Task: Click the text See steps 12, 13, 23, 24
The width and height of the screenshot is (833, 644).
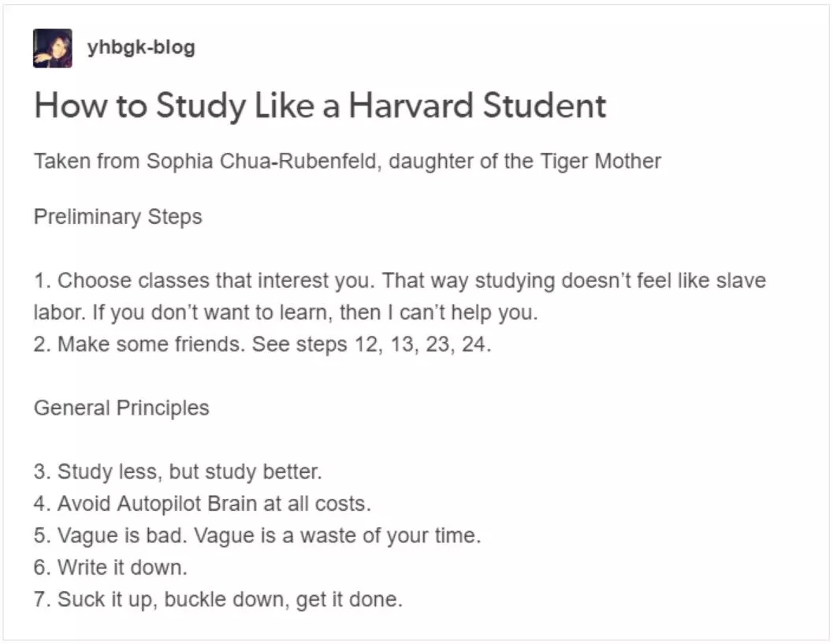Action: pos(372,344)
